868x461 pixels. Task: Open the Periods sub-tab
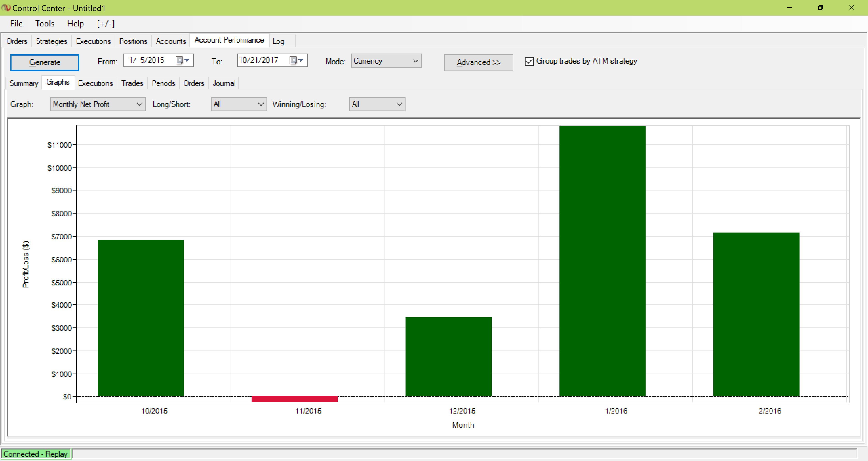click(163, 83)
